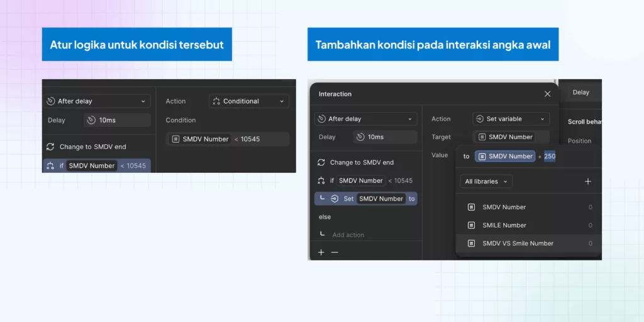Image resolution: width=644 pixels, height=322 pixels.
Task: Click the Set variable icon in Action dropdown
Action: [x=480, y=119]
